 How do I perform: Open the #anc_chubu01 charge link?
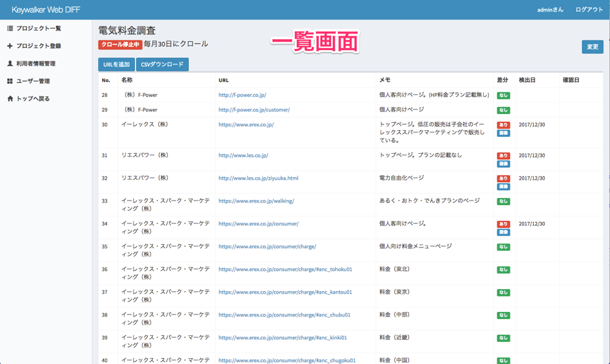pyautogui.click(x=284, y=315)
